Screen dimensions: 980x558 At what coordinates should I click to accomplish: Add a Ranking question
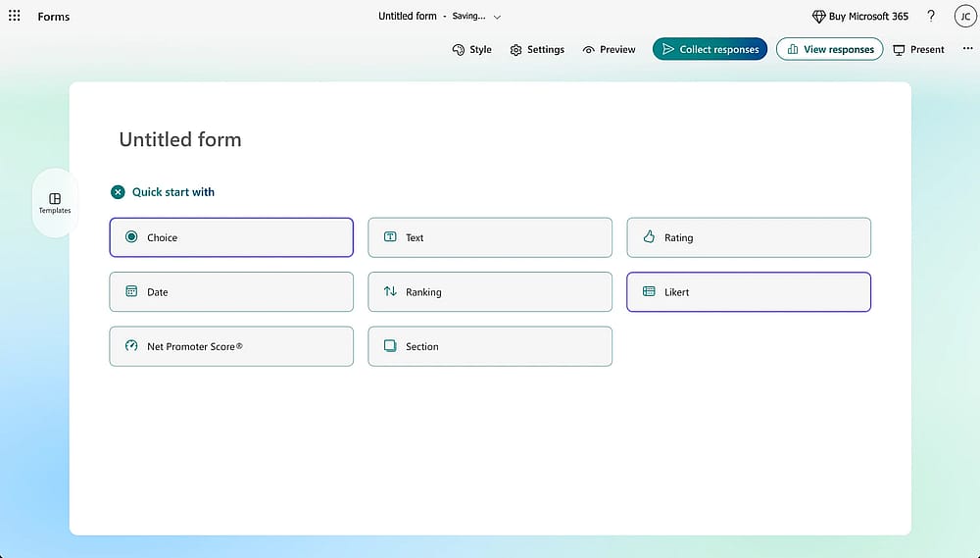[x=490, y=291]
